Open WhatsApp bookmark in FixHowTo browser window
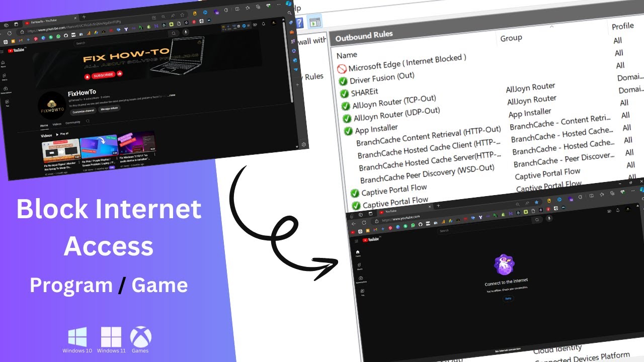 58,37
